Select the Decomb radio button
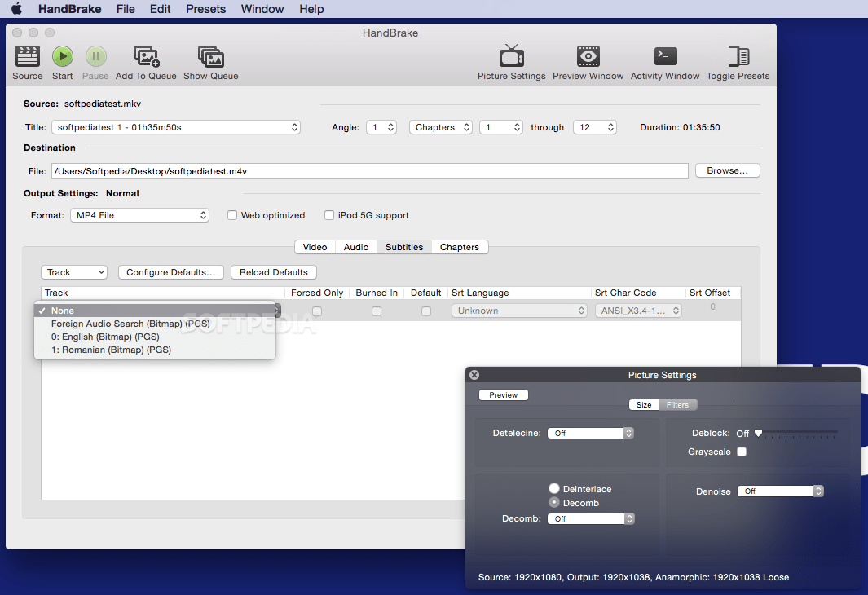 [554, 503]
